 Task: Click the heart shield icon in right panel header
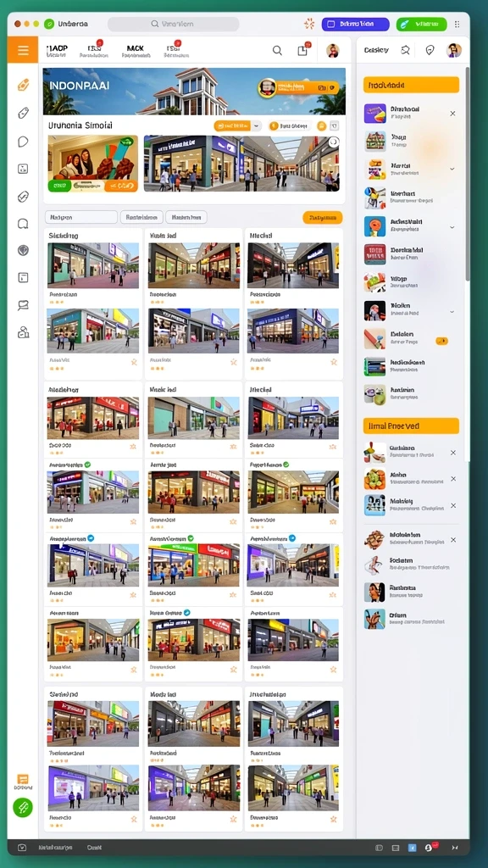coord(430,50)
